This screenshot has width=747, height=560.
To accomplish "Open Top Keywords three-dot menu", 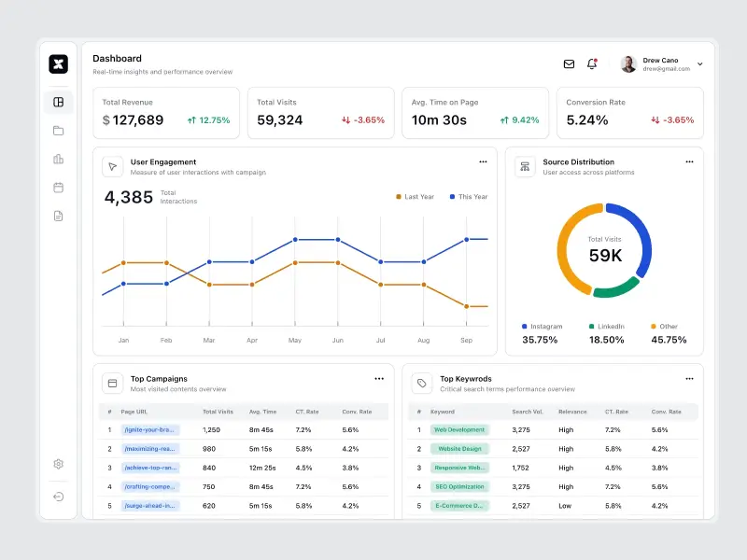I will (x=689, y=379).
